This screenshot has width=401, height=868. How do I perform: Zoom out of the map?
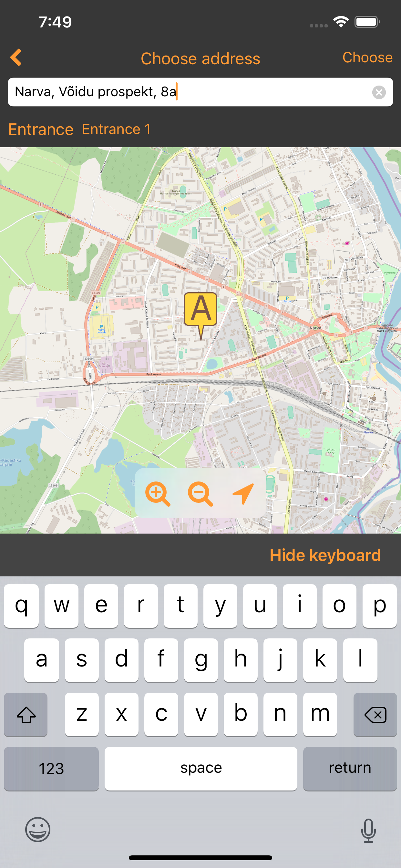point(200,494)
